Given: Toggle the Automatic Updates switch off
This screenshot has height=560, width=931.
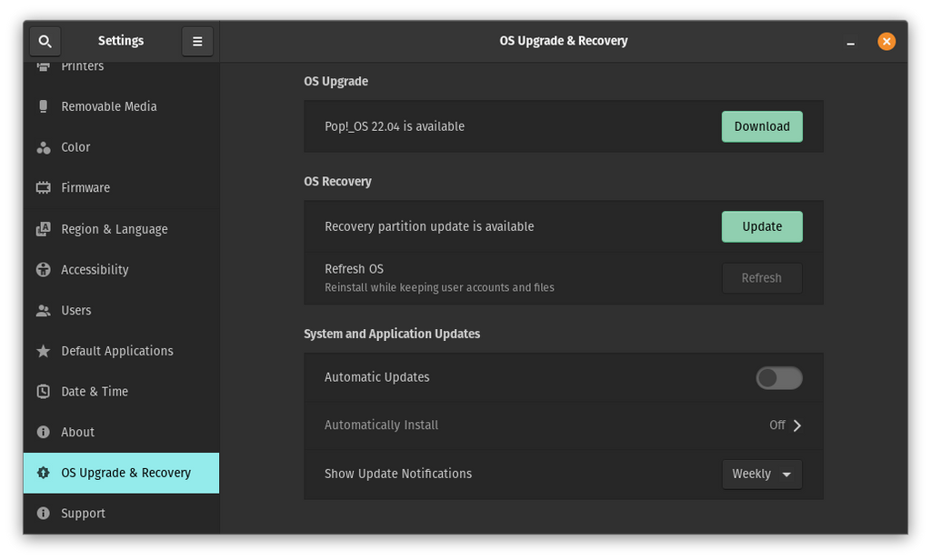Looking at the screenshot, I should 778,377.
